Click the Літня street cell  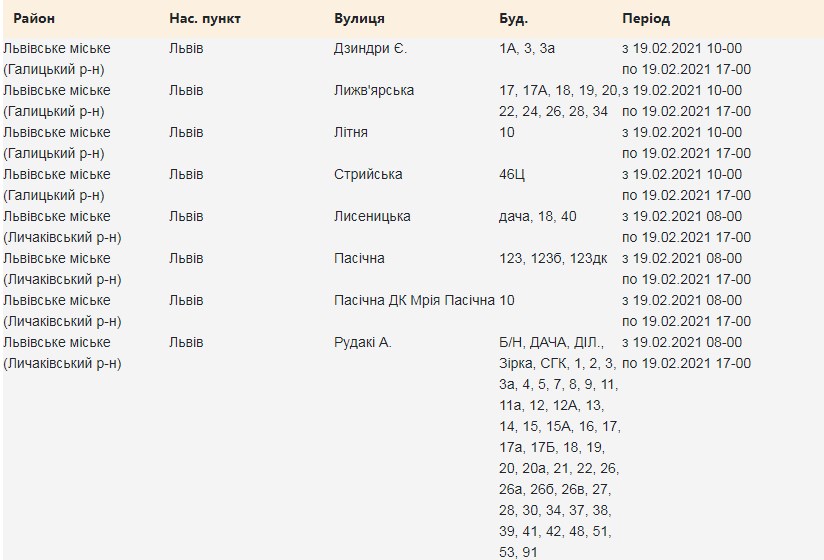351,132
